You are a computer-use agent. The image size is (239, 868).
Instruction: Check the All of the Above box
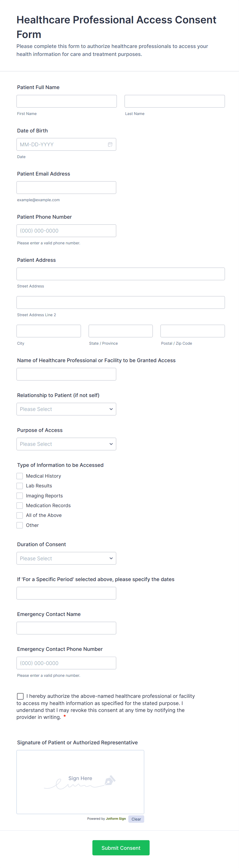click(20, 515)
